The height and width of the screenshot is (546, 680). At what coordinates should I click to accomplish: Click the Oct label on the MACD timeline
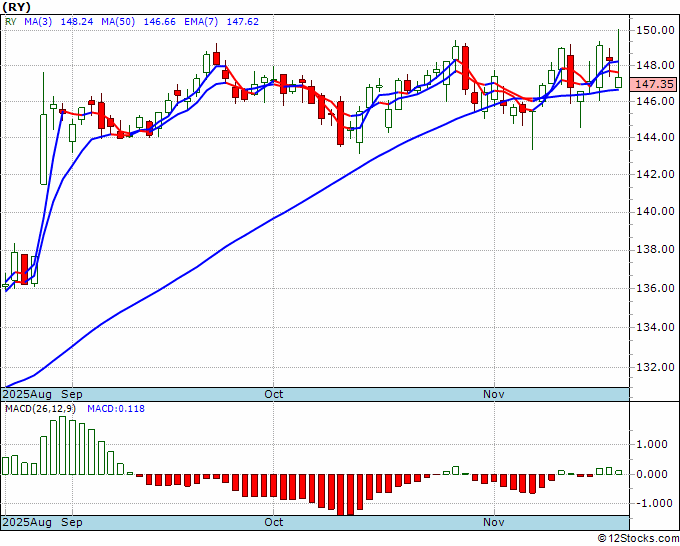click(x=274, y=522)
